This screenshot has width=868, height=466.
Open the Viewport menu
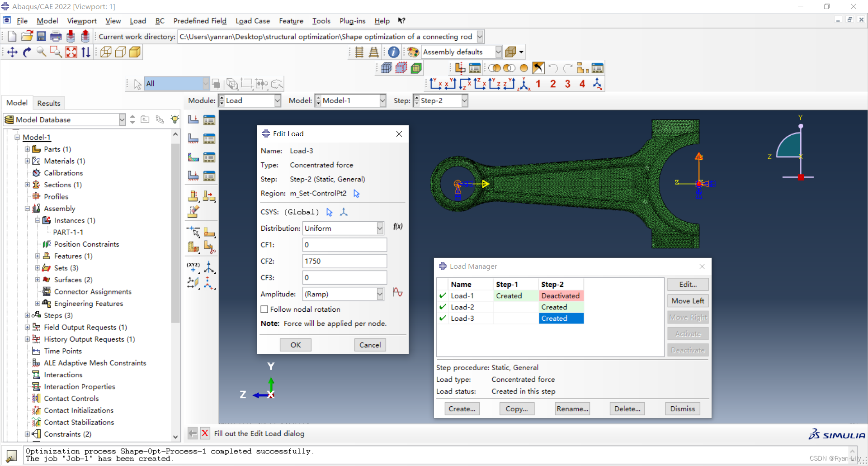82,21
